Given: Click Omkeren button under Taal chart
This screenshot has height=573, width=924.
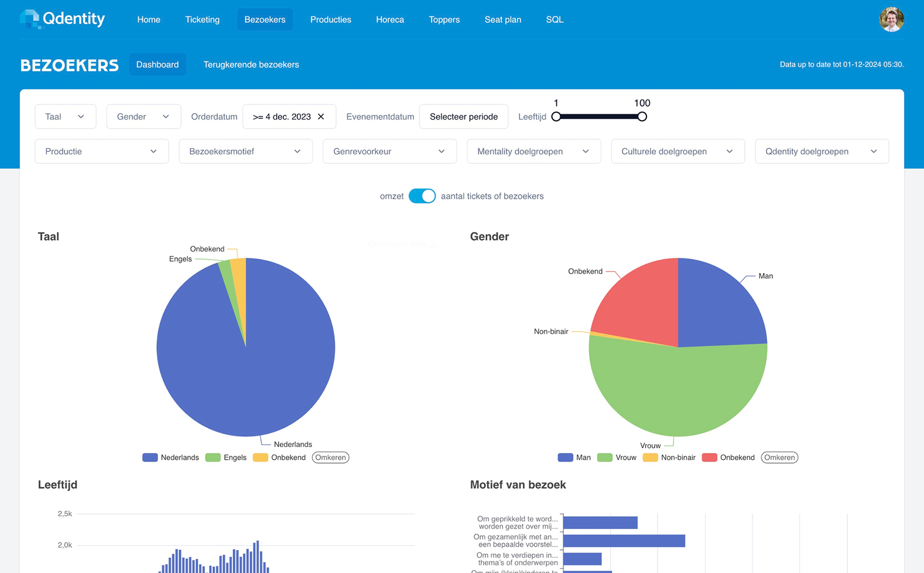Looking at the screenshot, I should 330,458.
